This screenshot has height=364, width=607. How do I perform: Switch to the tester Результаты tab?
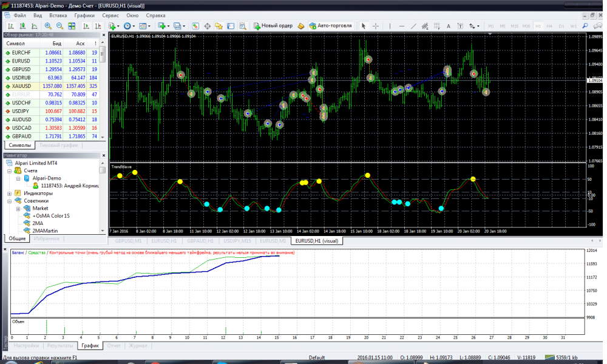tap(59, 345)
